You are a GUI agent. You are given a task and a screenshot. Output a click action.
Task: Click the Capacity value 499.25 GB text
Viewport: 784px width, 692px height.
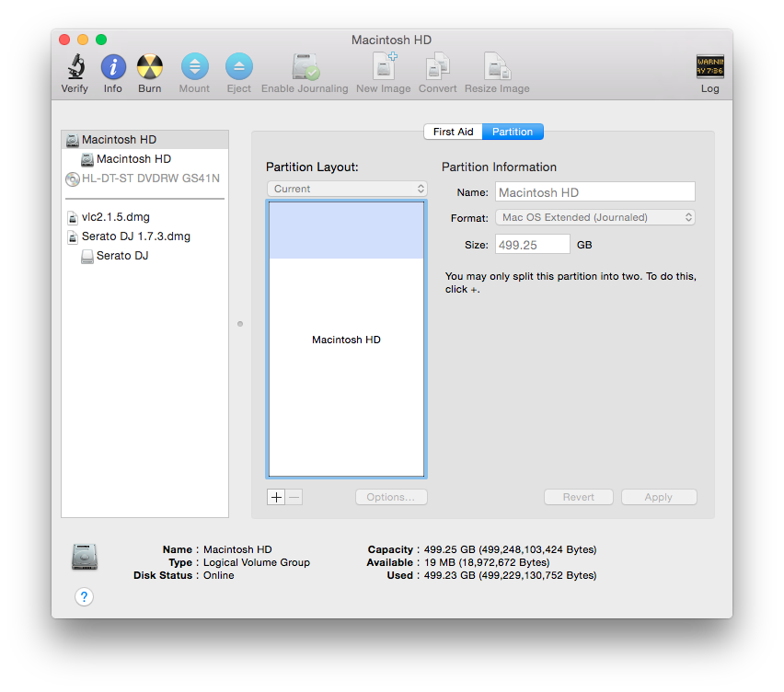pyautogui.click(x=511, y=549)
